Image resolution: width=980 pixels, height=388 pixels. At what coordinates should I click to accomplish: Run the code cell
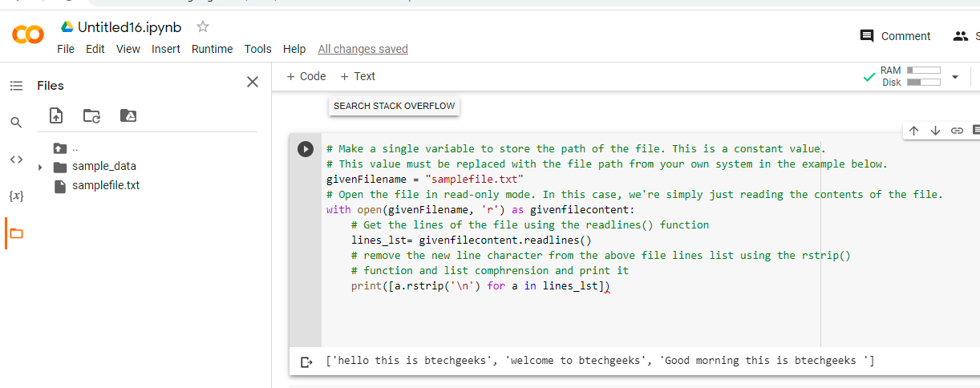306,149
